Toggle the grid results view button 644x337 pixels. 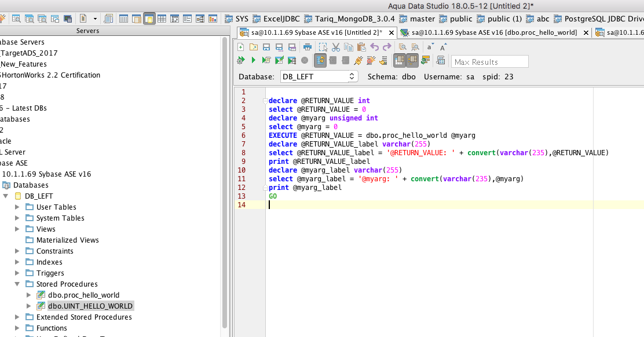tap(400, 60)
